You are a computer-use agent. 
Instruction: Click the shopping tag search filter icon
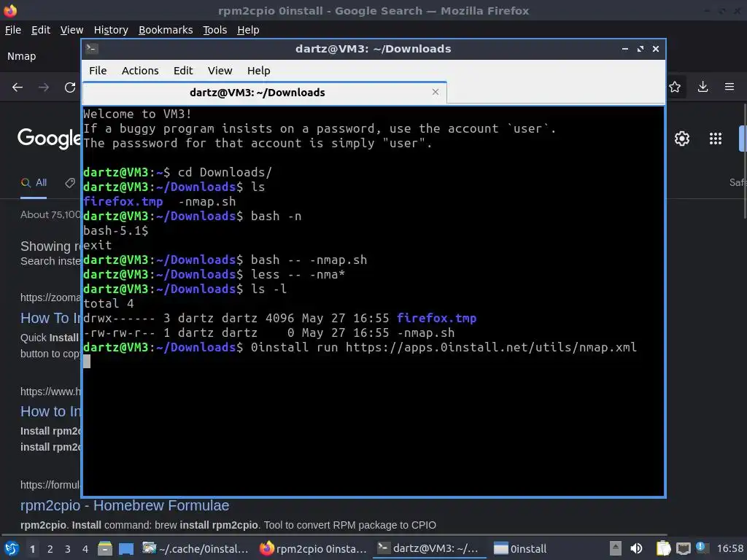70,183
